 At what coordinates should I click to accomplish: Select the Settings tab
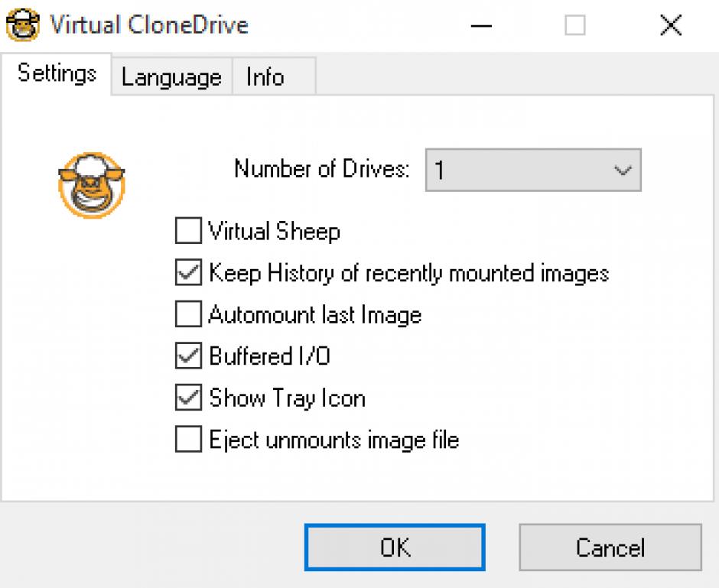57,73
